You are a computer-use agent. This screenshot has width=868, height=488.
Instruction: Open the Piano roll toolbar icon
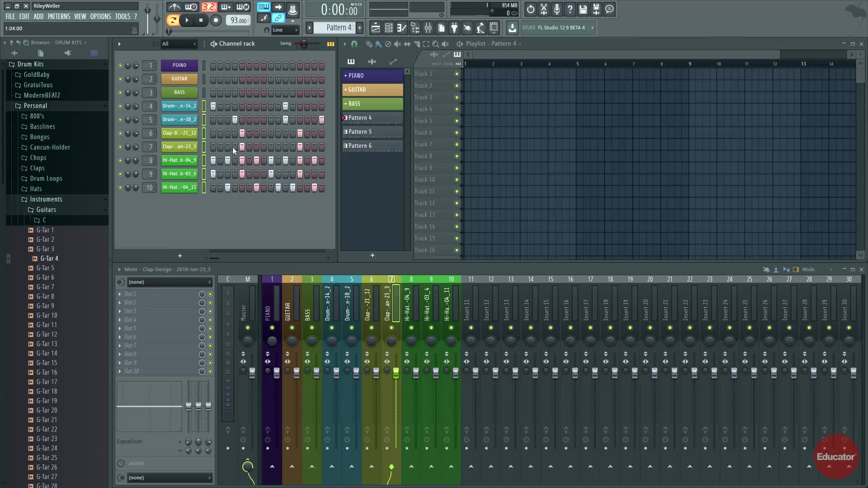point(401,28)
